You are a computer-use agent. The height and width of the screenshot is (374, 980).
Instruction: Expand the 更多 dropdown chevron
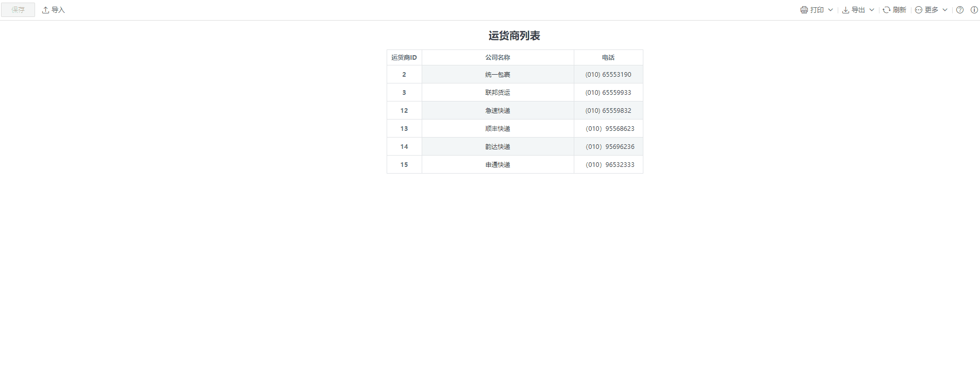click(944, 10)
